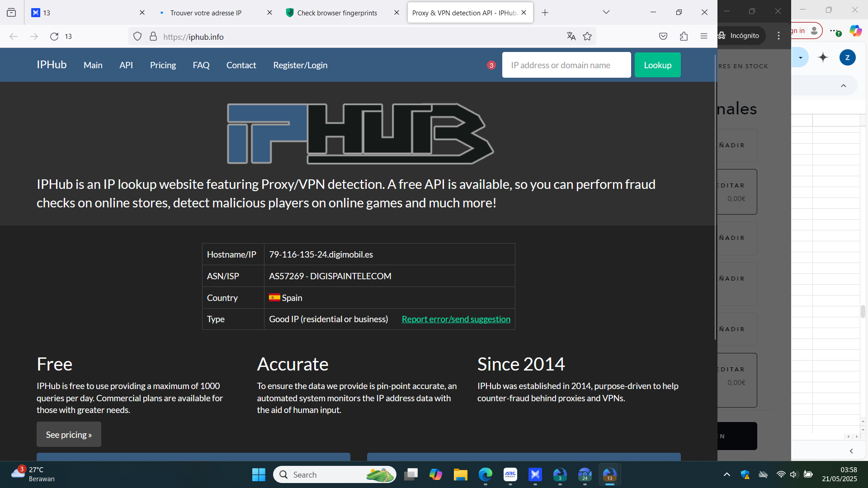Open the Save to Pocket icon
Viewport: 868px width, 488px height.
click(663, 37)
